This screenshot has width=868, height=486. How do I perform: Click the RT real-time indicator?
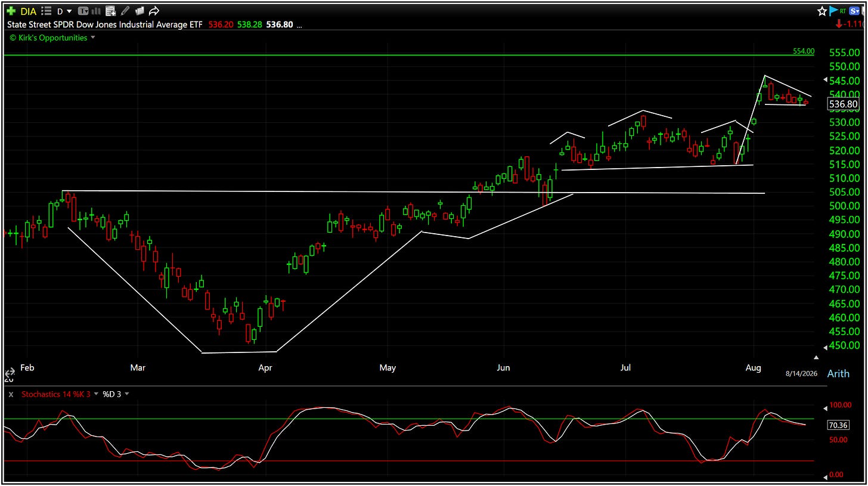tap(844, 11)
